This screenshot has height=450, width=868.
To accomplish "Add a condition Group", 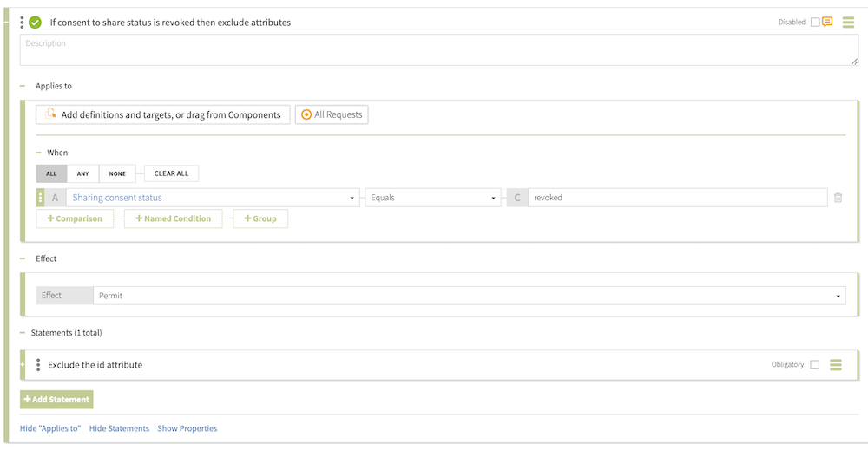I will [260, 218].
